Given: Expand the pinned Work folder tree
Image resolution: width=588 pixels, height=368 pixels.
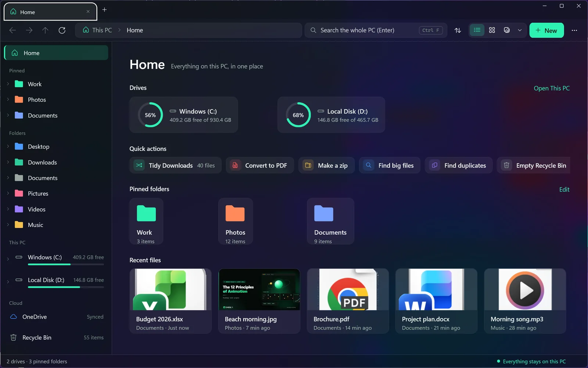Looking at the screenshot, I should tap(8, 84).
